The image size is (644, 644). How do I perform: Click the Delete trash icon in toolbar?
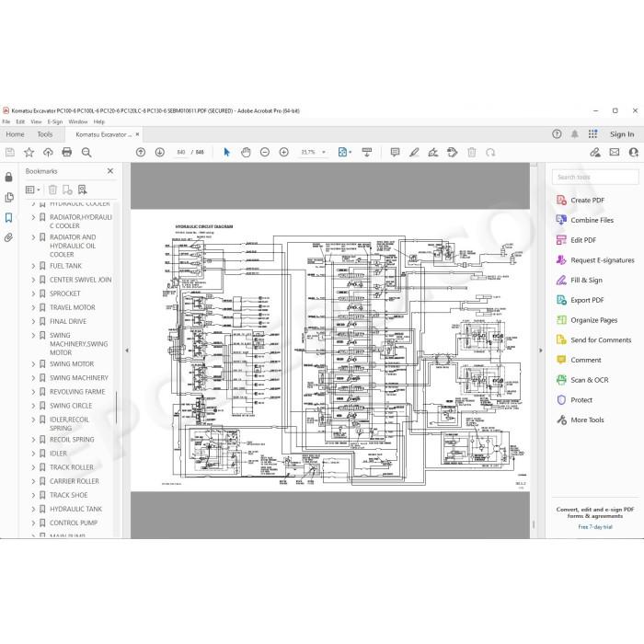[471, 153]
